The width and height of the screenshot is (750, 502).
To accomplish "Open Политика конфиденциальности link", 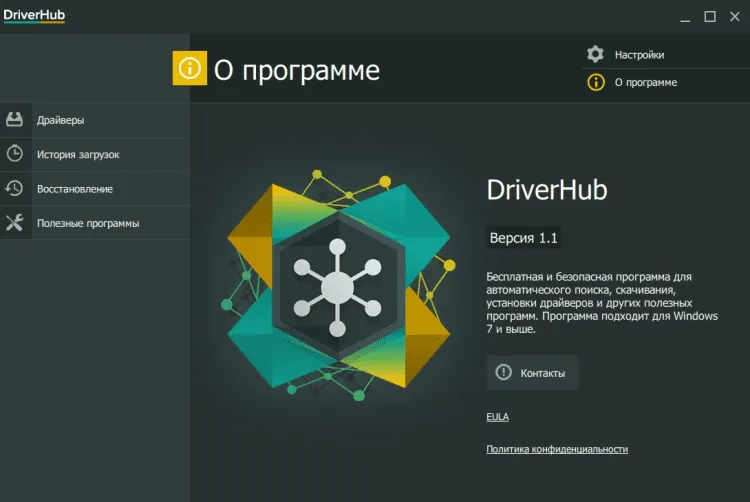I will coord(557,449).
